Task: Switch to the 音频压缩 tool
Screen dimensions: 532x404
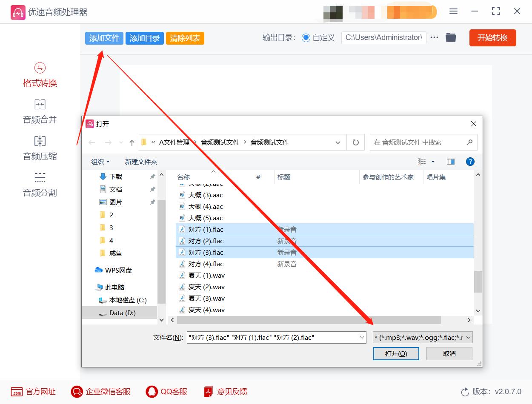Action: (x=39, y=148)
